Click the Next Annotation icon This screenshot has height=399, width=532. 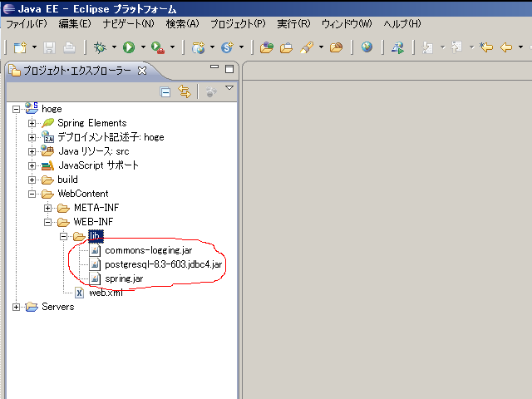coord(427,47)
